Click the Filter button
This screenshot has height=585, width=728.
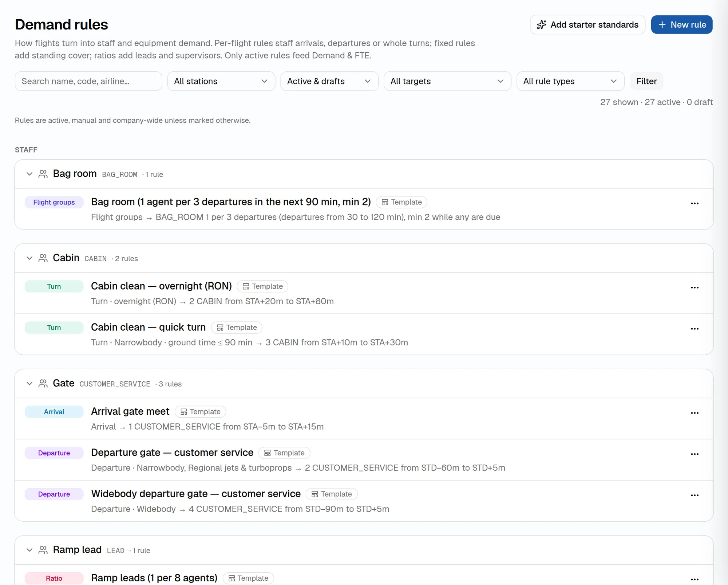click(x=646, y=81)
